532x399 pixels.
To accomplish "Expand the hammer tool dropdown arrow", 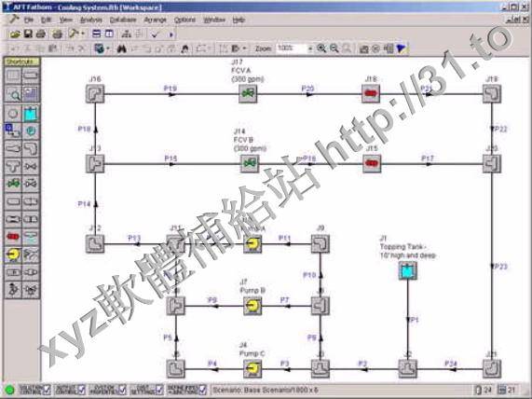I will click(82, 34).
